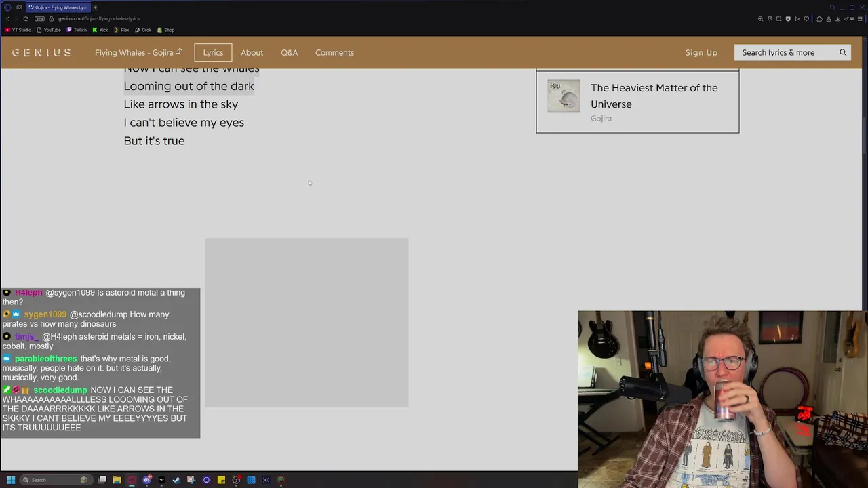Click the Sign Up link
Image resolution: width=868 pixels, height=488 pixels.
pyautogui.click(x=701, y=52)
